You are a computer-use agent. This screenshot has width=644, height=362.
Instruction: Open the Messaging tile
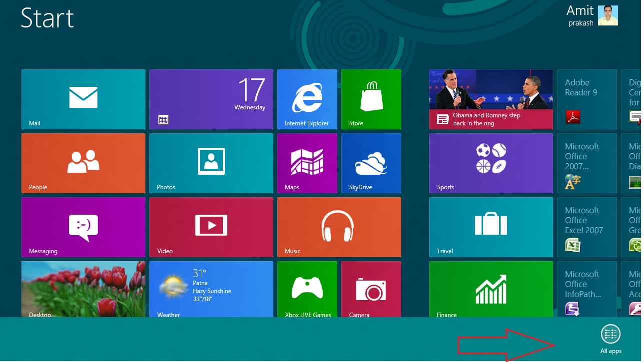pos(83,227)
